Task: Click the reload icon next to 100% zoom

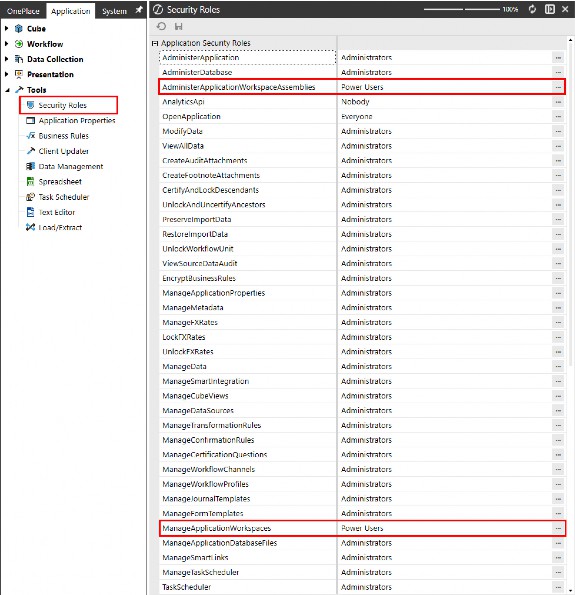Action: tap(532, 9)
